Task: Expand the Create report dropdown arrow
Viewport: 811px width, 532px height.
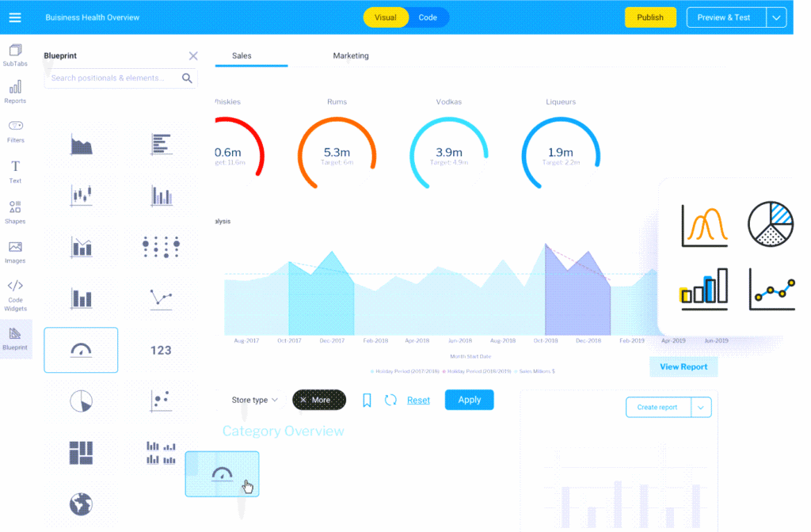Action: pyautogui.click(x=701, y=408)
